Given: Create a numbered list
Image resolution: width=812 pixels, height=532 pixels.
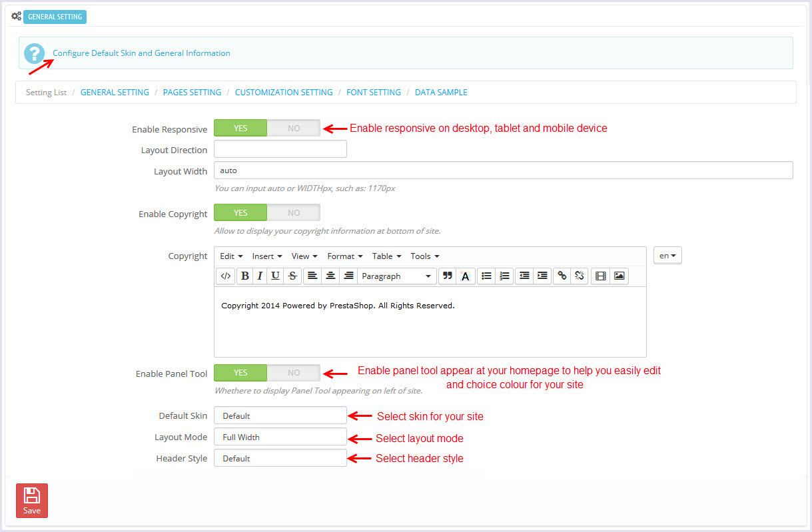Looking at the screenshot, I should pos(504,276).
